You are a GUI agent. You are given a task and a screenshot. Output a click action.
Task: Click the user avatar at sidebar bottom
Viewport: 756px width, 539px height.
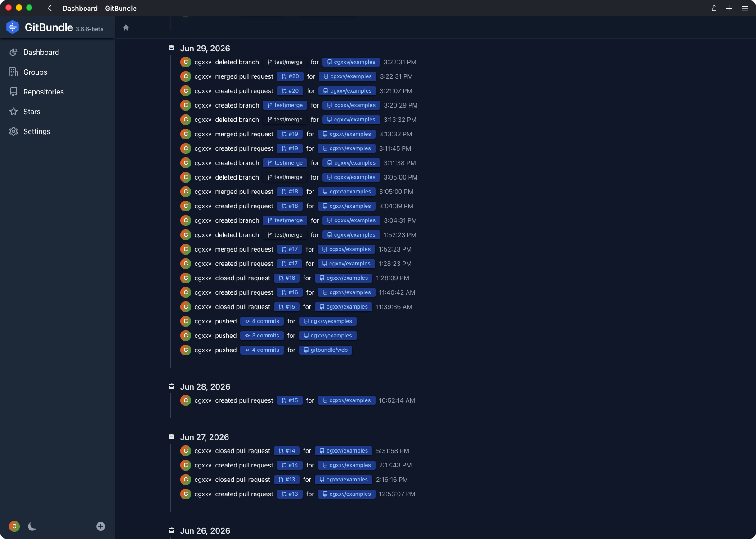[14, 526]
